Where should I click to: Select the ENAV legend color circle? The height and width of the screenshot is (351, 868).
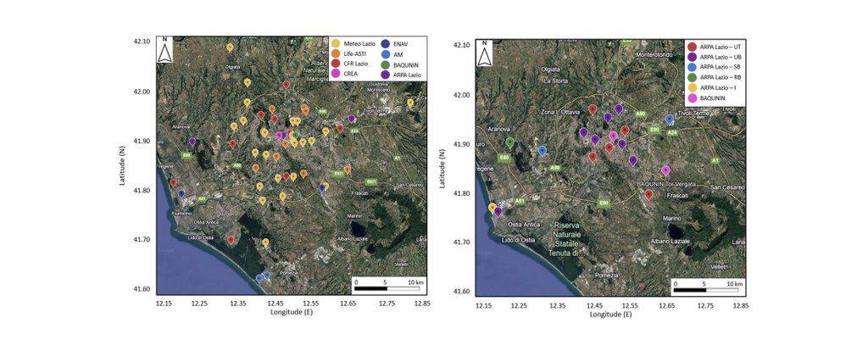click(x=386, y=43)
